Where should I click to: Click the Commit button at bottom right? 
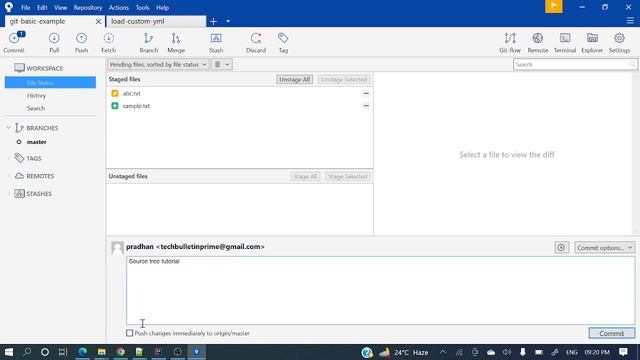coord(611,333)
